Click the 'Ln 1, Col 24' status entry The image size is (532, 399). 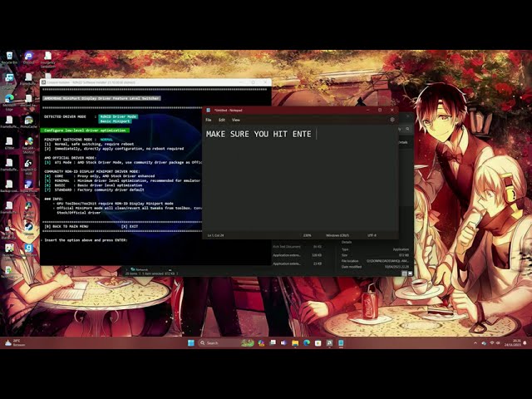pos(216,235)
